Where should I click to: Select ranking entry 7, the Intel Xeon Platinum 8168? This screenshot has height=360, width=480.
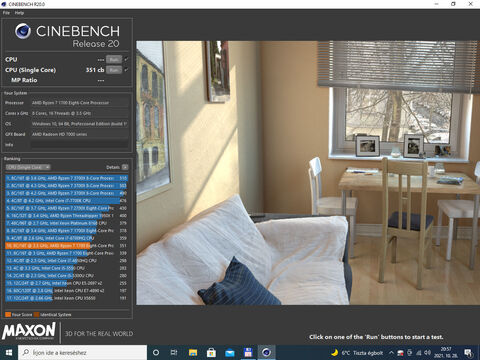67,223
